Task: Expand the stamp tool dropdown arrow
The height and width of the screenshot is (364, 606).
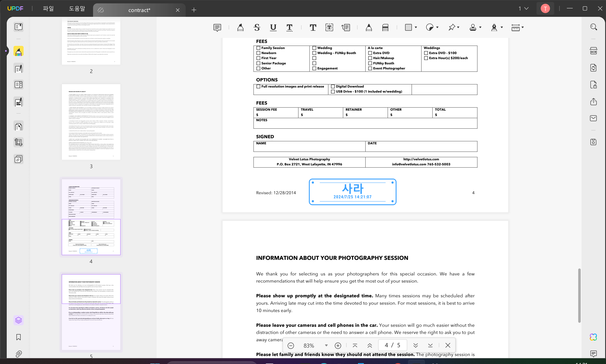Action: point(480,28)
